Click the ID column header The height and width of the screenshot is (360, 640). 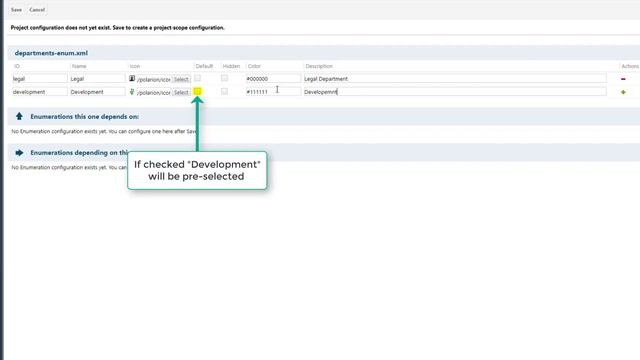coord(17,66)
